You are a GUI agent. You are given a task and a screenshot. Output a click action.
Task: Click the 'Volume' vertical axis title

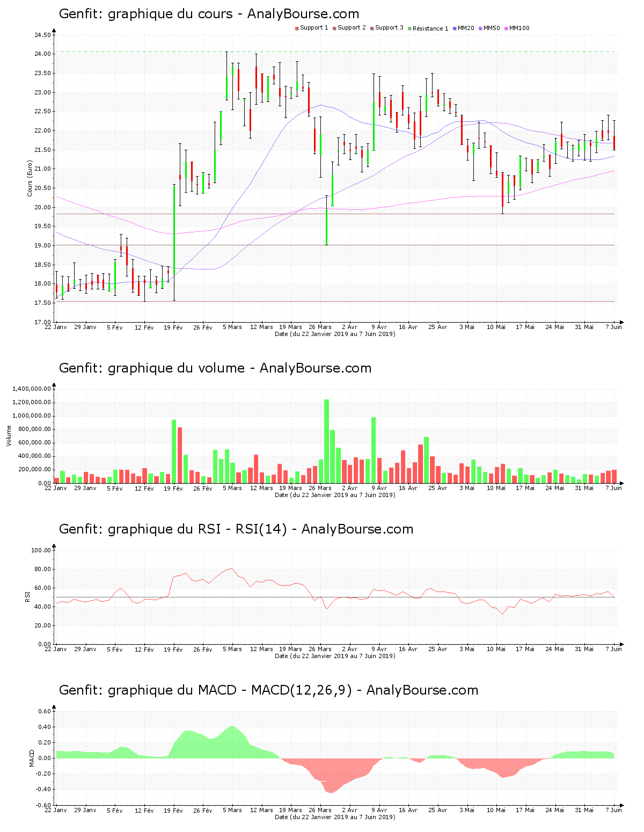click(x=9, y=435)
